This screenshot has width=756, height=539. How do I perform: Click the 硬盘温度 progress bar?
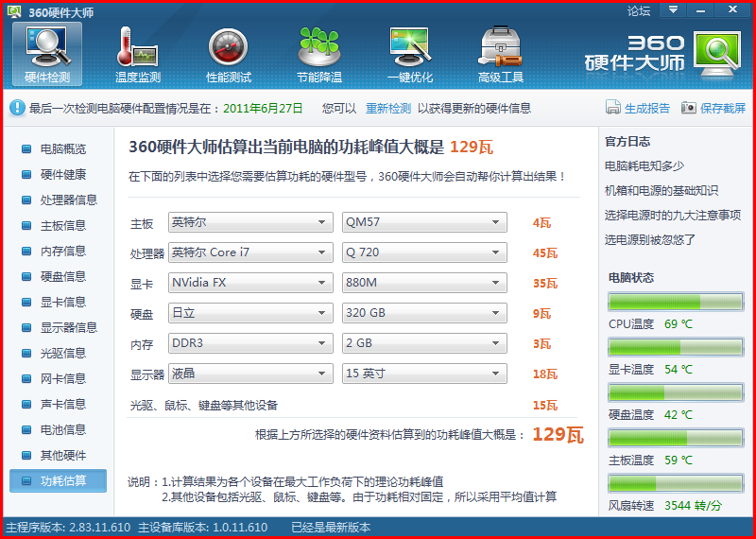click(x=676, y=392)
